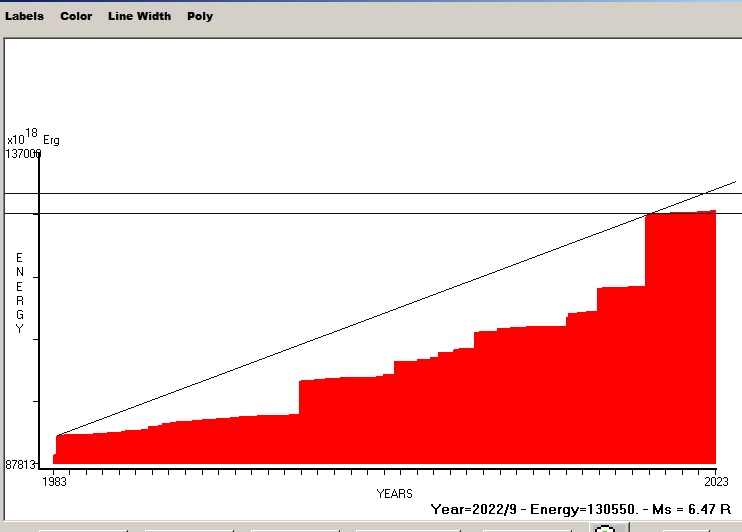The height and width of the screenshot is (532, 742).
Task: Click the x10^18 Erg unit label
Action: (x=33, y=139)
